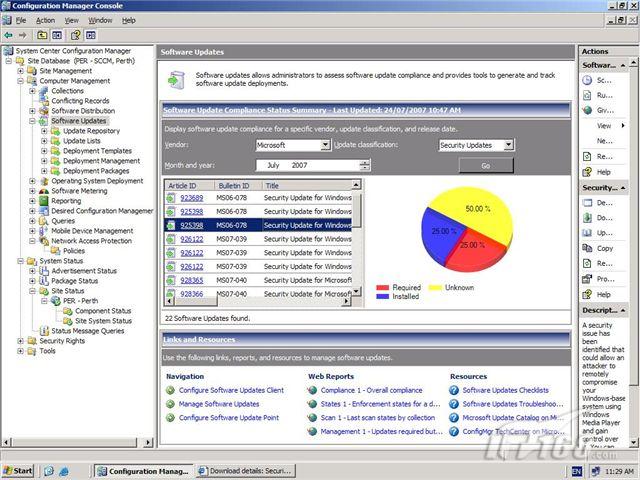This screenshot has width=640, height=480.
Task: Open Configure Software Update Point link
Action: [x=229, y=418]
